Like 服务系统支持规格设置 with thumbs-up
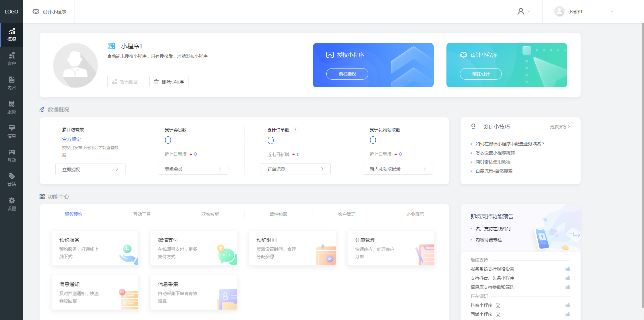The height and width of the screenshot is (320, 644). tap(568, 269)
